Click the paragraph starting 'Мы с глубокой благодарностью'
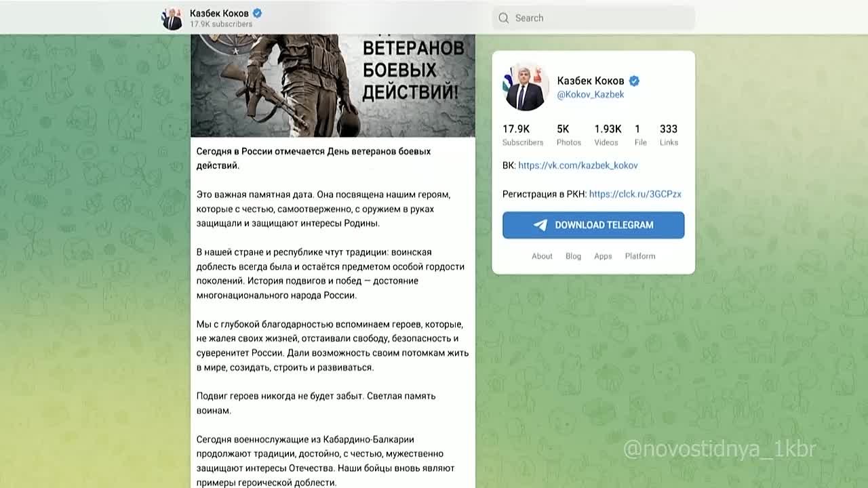 pyautogui.click(x=332, y=346)
